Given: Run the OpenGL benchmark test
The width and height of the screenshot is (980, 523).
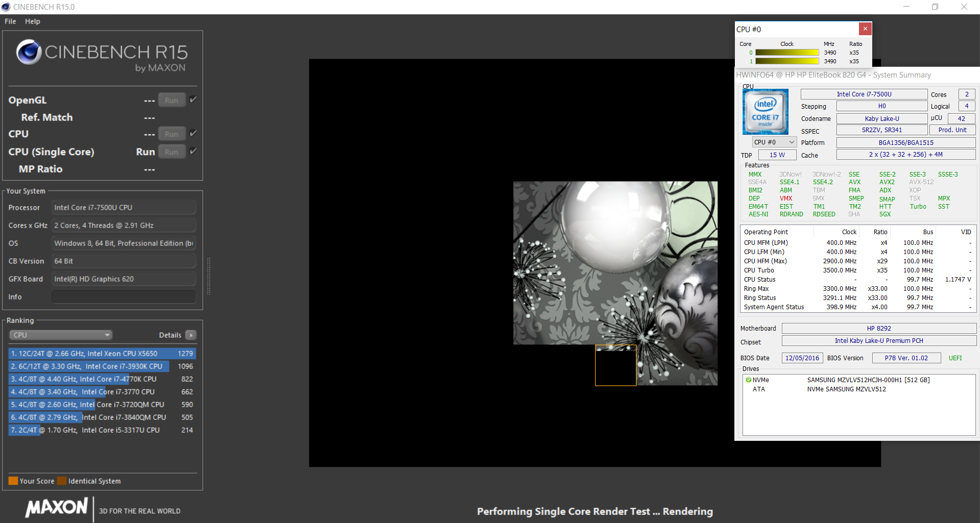Looking at the screenshot, I should coord(172,101).
